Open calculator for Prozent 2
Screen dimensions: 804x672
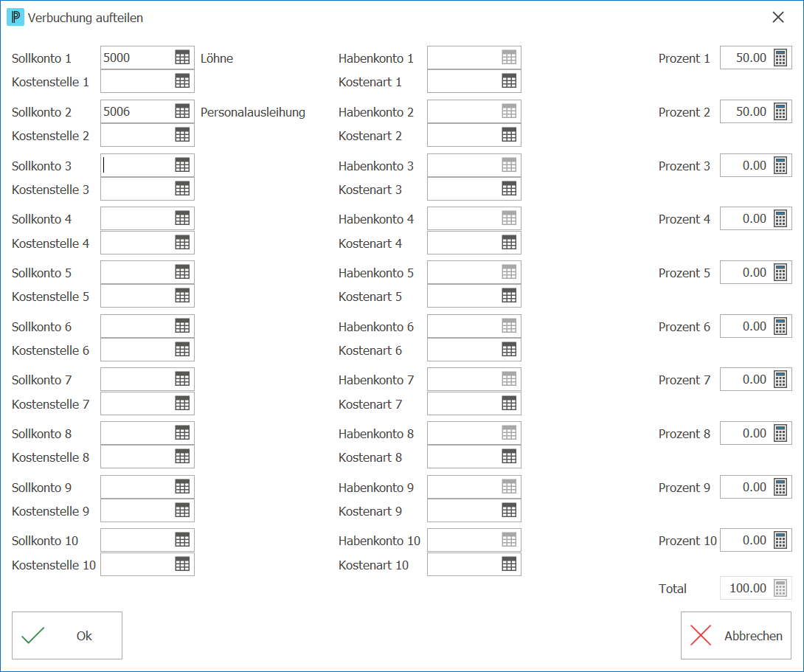pos(780,111)
